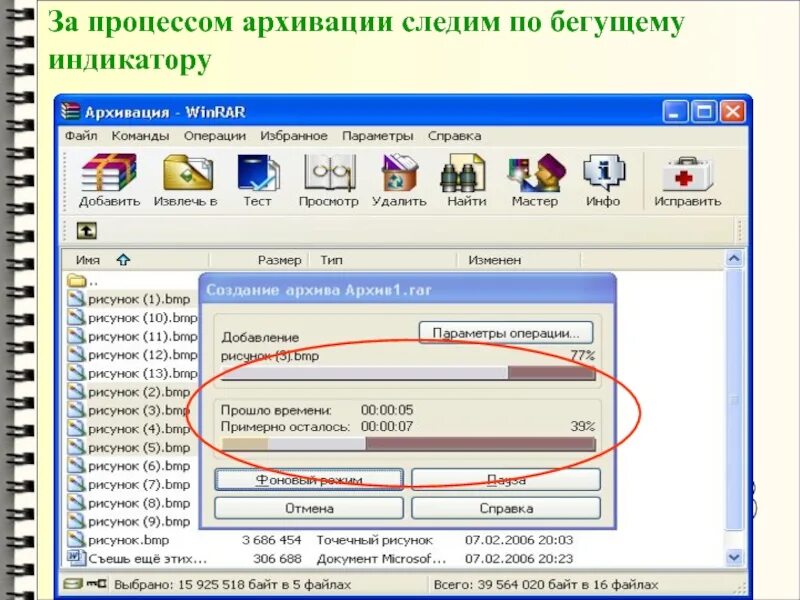This screenshot has height=600, width=800.
Task: Click the Извлечь в toolbar icon
Action: pos(187,173)
